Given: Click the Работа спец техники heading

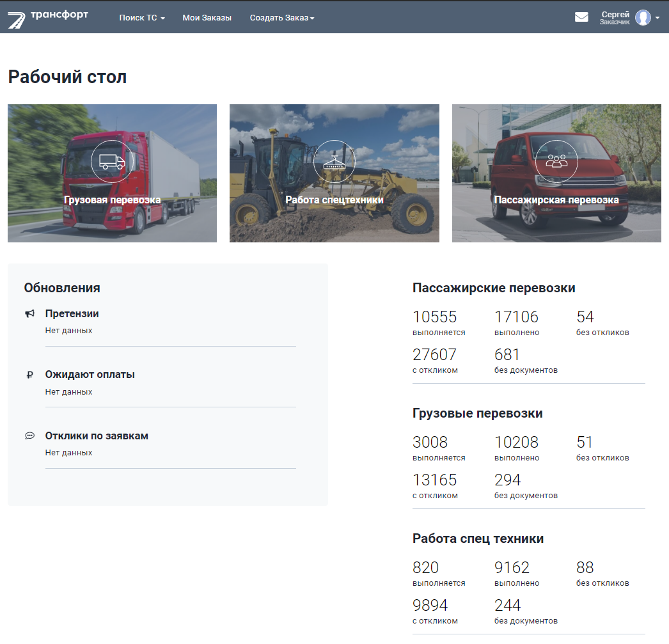Looking at the screenshot, I should coord(478,538).
